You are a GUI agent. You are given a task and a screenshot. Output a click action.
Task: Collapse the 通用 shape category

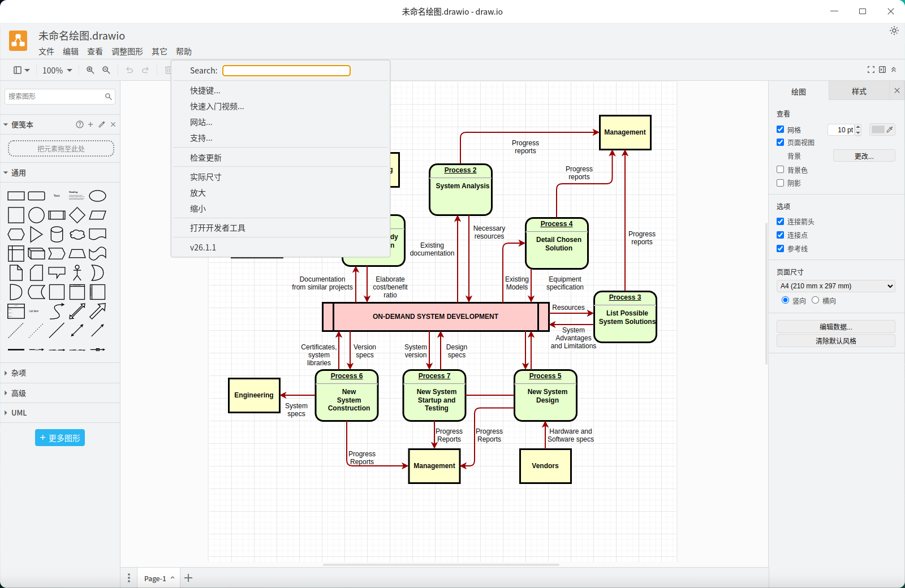(x=60, y=172)
